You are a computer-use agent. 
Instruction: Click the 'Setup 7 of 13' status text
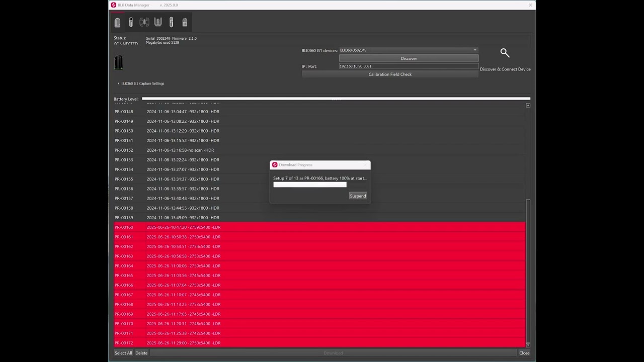coord(320,178)
